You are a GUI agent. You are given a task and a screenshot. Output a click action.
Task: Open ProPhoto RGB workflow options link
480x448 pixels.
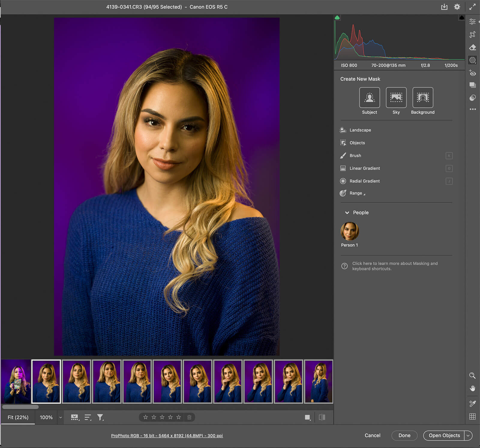pyautogui.click(x=167, y=436)
